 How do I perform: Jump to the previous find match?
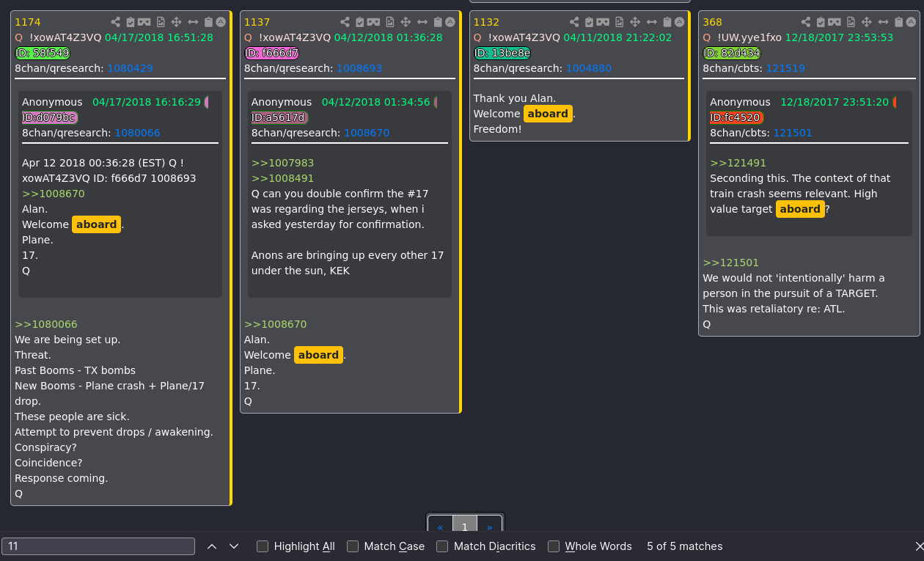pos(212,546)
